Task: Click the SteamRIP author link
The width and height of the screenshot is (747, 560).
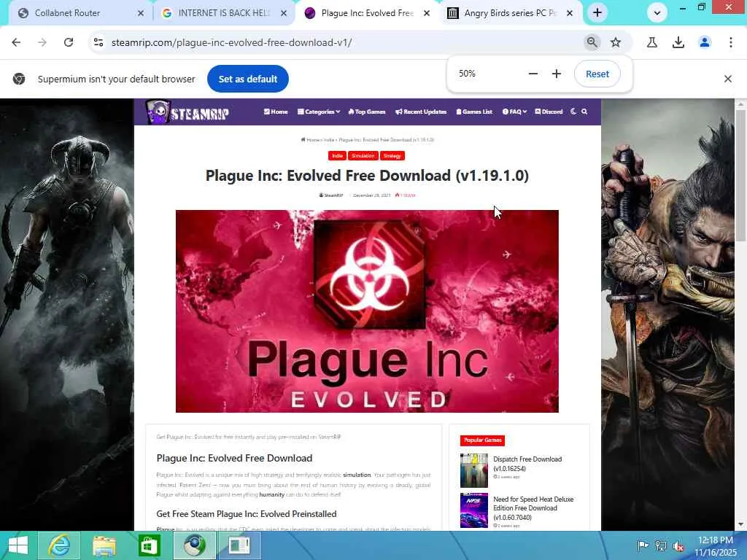Action: click(331, 195)
